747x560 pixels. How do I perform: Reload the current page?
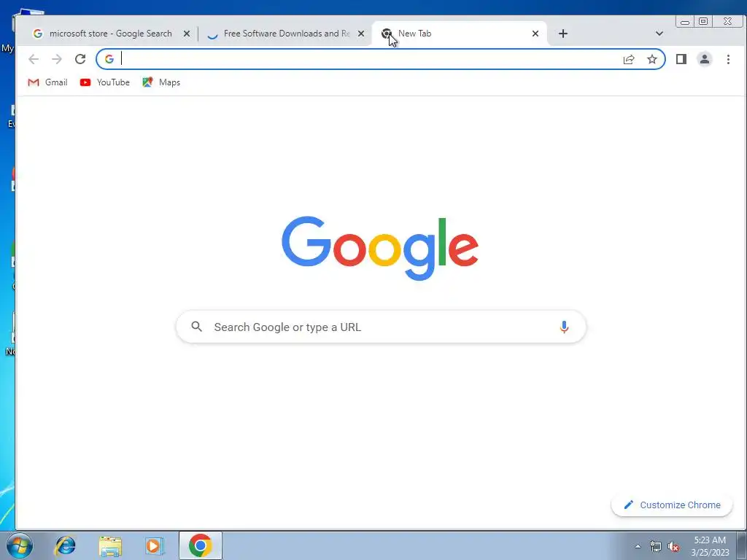click(x=80, y=59)
